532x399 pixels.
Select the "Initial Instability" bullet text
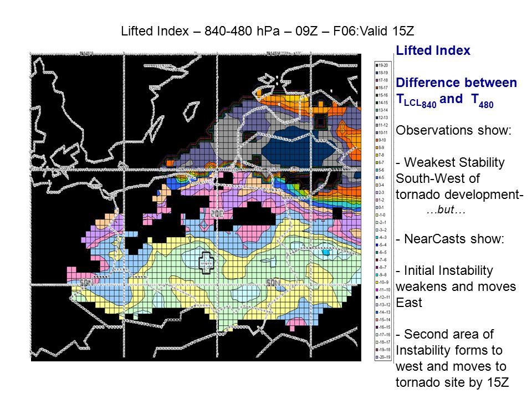tap(448, 271)
